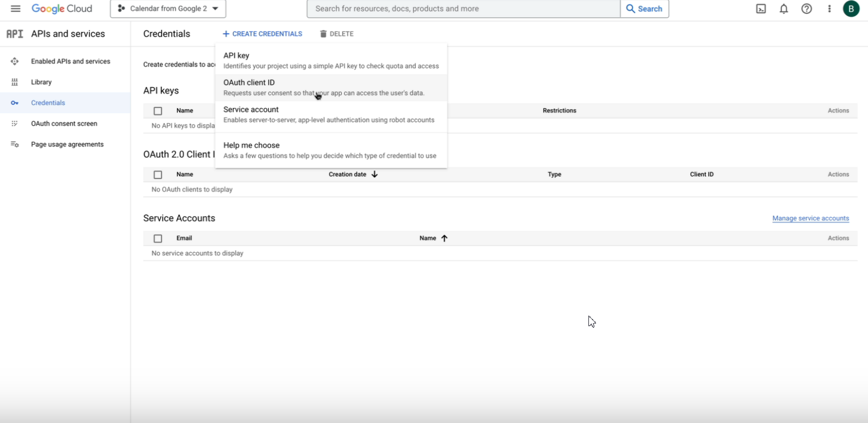The height and width of the screenshot is (423, 868).
Task: Open account avatar labeled B
Action: [x=851, y=9]
